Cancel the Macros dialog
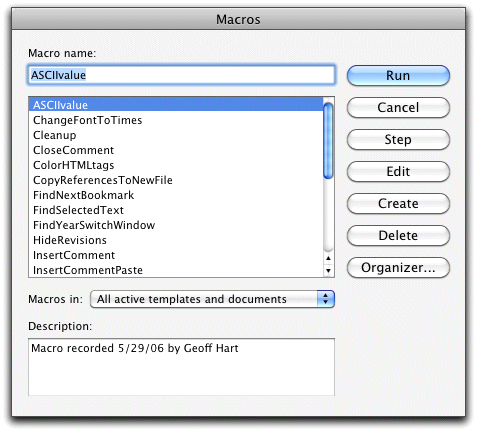Screen dimensions: 477x432 coord(398,108)
